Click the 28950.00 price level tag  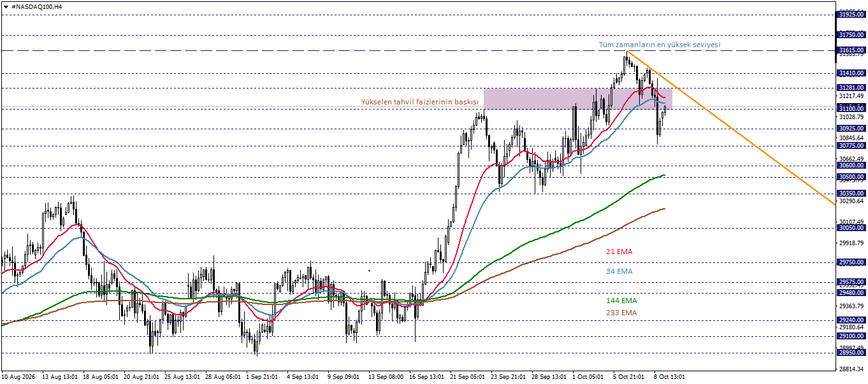(851, 352)
